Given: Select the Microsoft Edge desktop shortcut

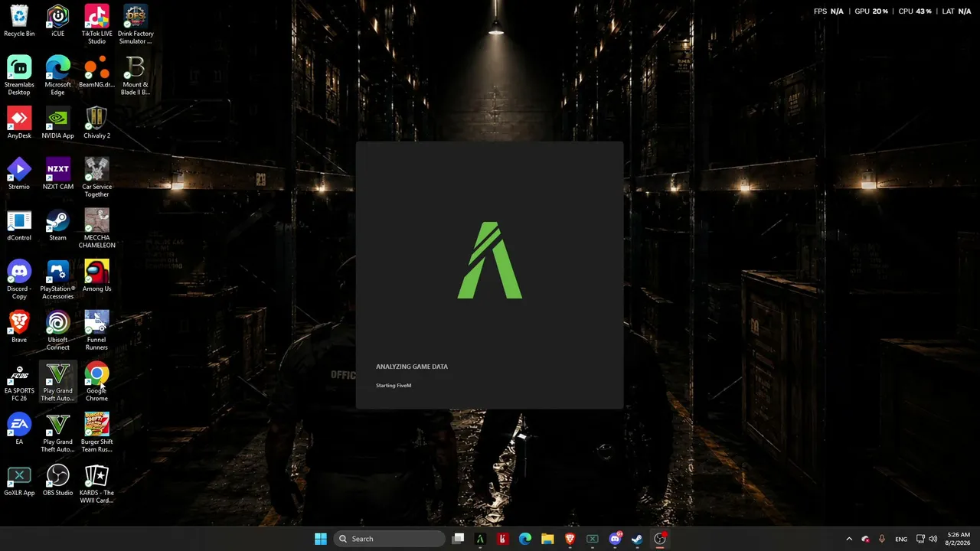Looking at the screenshot, I should pos(58,76).
